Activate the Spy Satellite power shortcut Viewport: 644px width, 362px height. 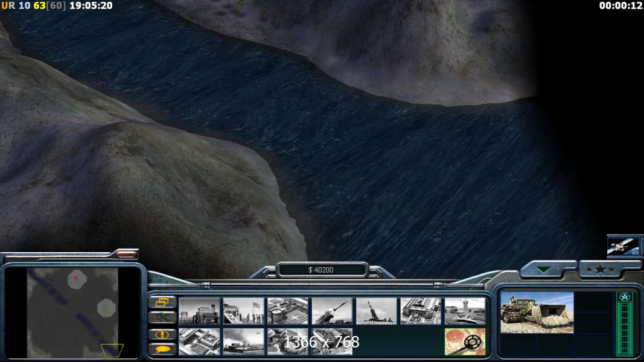click(x=623, y=246)
